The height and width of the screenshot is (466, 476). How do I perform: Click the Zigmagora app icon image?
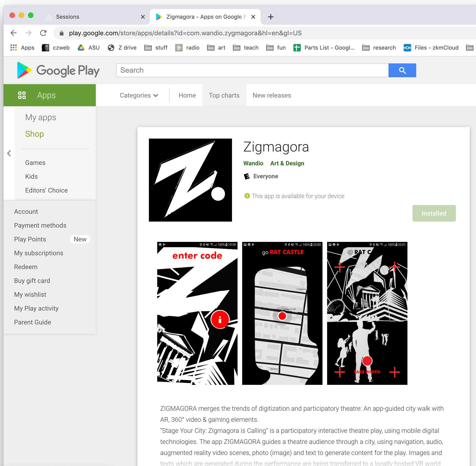190,180
